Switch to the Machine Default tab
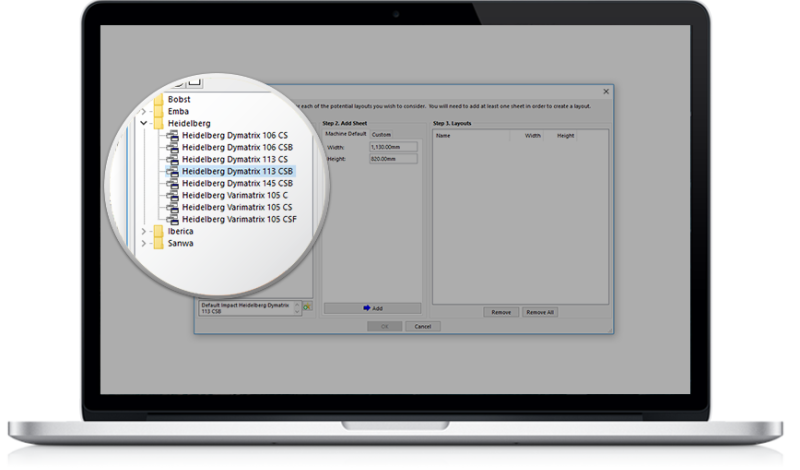 point(345,134)
